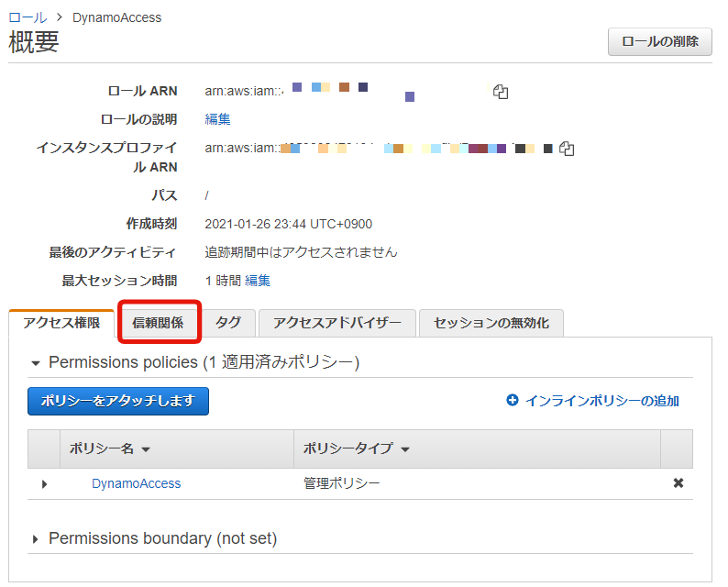Image resolution: width=728 pixels, height=587 pixels.
Task: Open the アクセスアドバイザー tab
Action: (337, 323)
